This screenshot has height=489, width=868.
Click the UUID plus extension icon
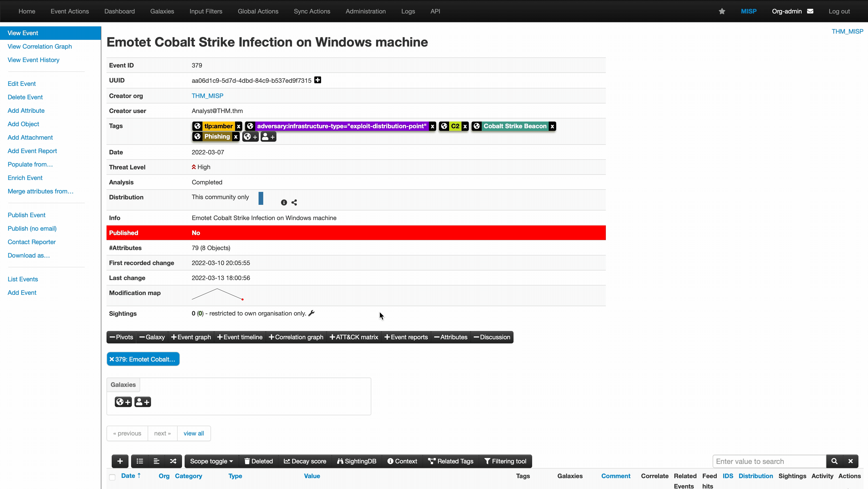click(x=318, y=80)
